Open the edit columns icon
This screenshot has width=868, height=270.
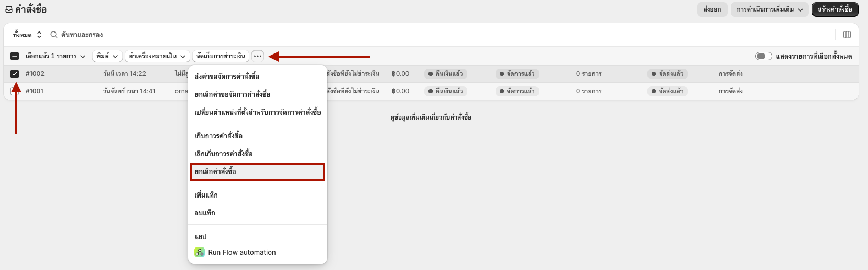[x=847, y=35]
